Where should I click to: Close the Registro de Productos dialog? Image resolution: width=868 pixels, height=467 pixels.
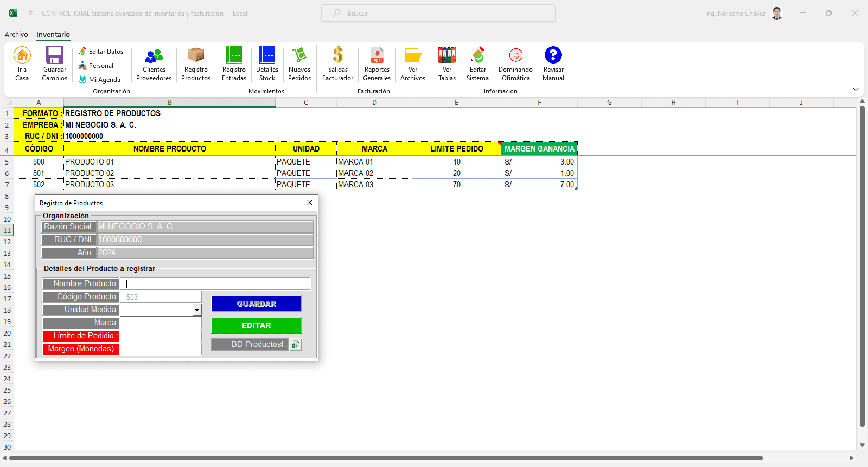310,203
